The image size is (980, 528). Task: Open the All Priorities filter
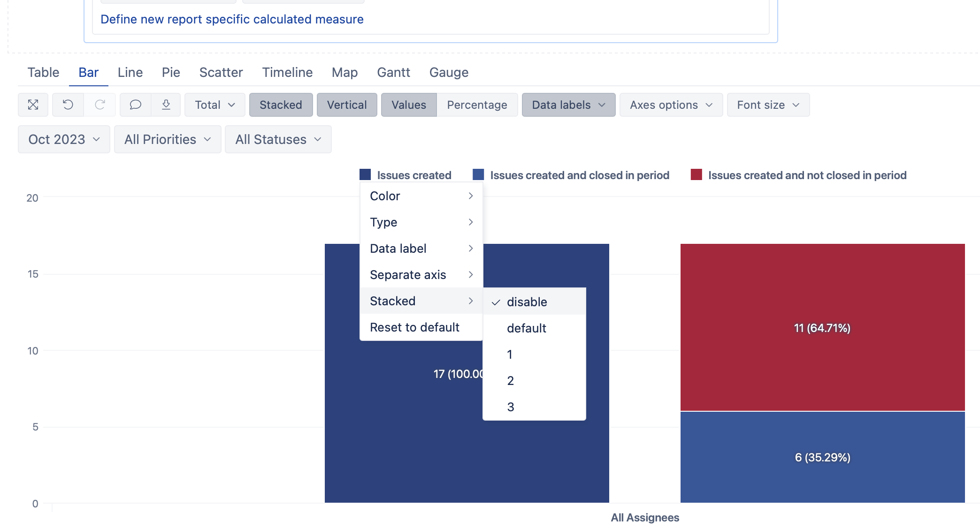167,139
